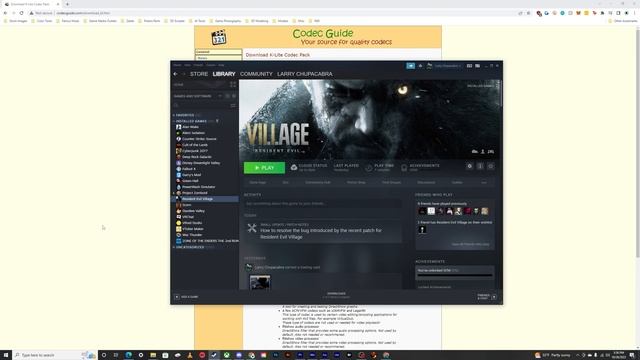Add Village to favorites with star icon
The height and width of the screenshot is (360, 640).
pyautogui.click(x=491, y=166)
